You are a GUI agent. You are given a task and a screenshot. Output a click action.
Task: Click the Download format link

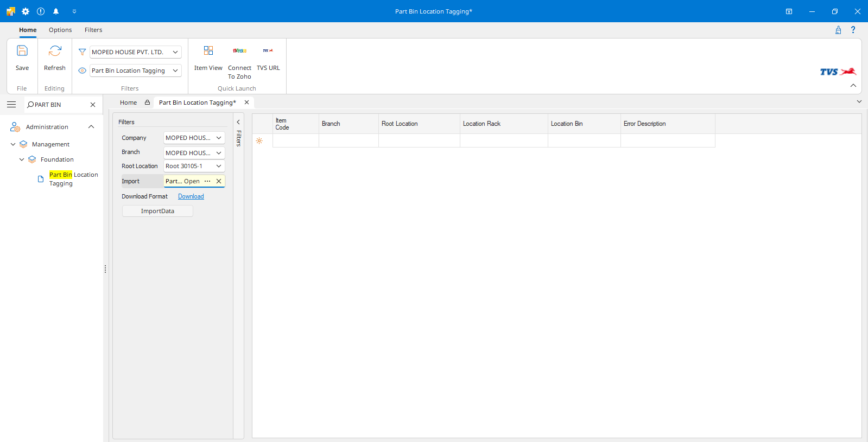tap(191, 196)
